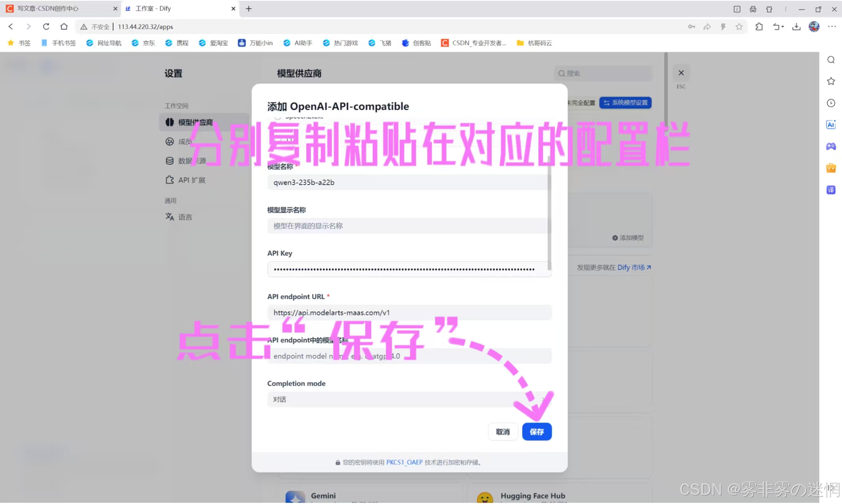Open the downloads icon

(796, 27)
